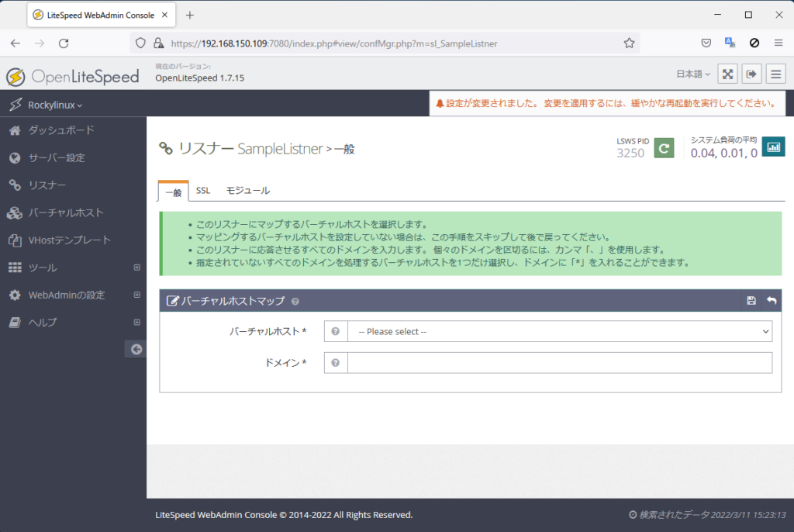Open the real-time stats chart icon

pos(773,147)
